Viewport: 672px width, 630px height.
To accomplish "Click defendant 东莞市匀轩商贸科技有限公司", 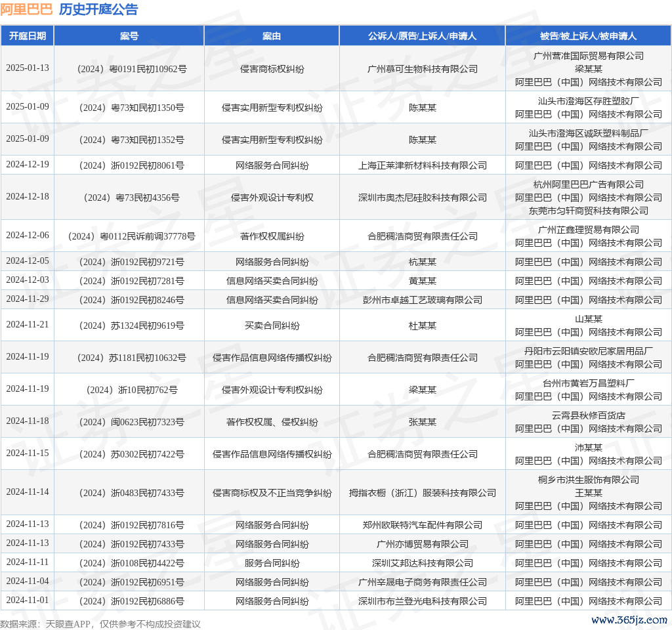I will [589, 211].
